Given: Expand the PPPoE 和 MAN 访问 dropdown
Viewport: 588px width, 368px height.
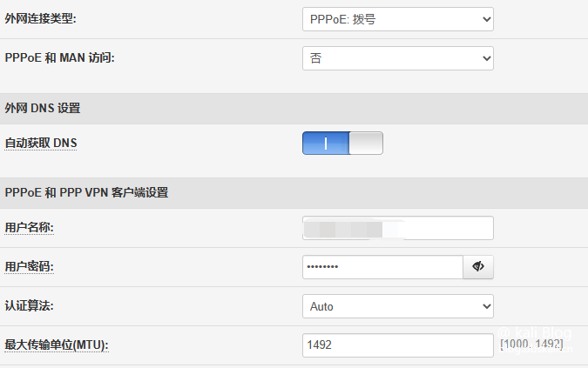Looking at the screenshot, I should tap(398, 58).
